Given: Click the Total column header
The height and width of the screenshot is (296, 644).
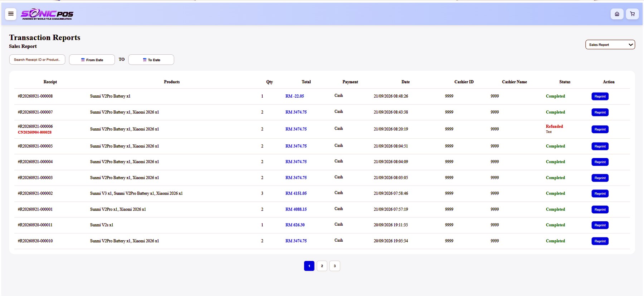Looking at the screenshot, I should (306, 82).
